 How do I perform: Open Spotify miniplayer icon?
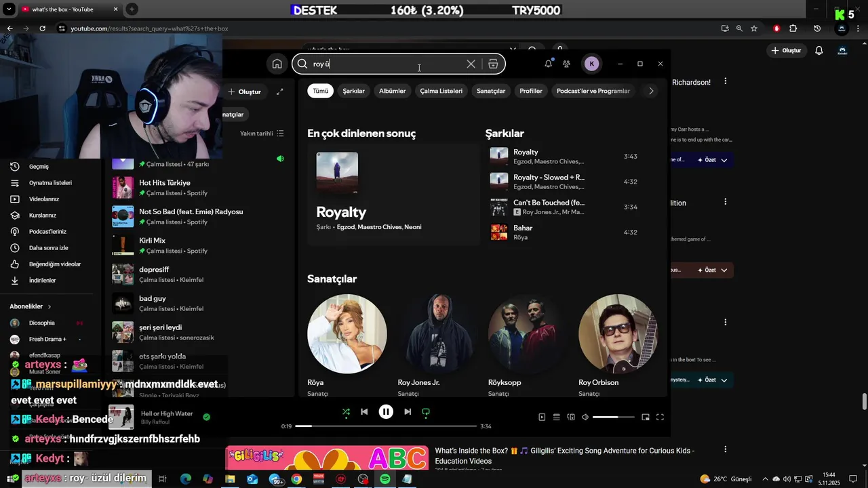coord(646,417)
